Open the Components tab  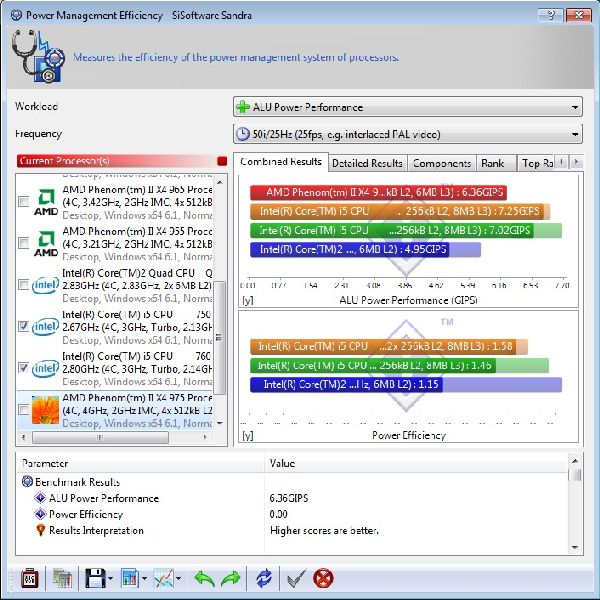tap(441, 163)
